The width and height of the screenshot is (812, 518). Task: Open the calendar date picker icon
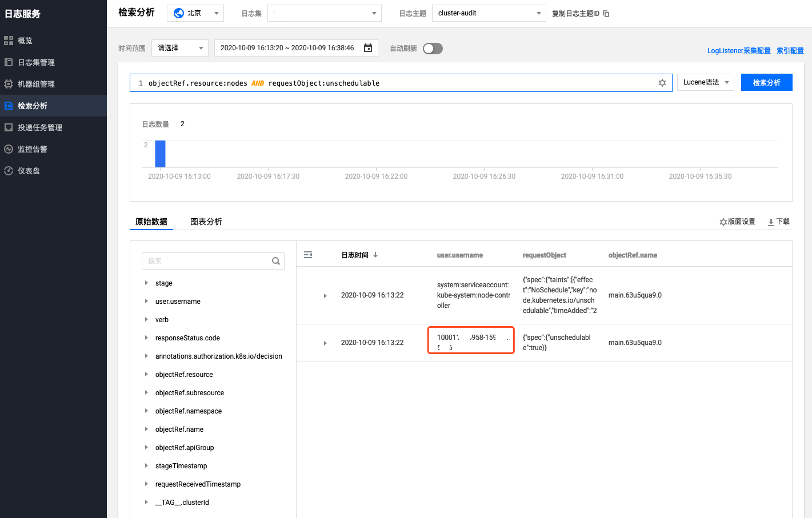click(x=368, y=48)
